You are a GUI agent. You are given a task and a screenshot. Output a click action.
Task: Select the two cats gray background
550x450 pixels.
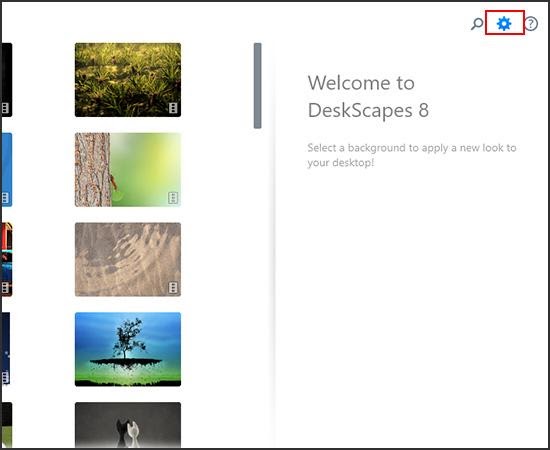128,425
